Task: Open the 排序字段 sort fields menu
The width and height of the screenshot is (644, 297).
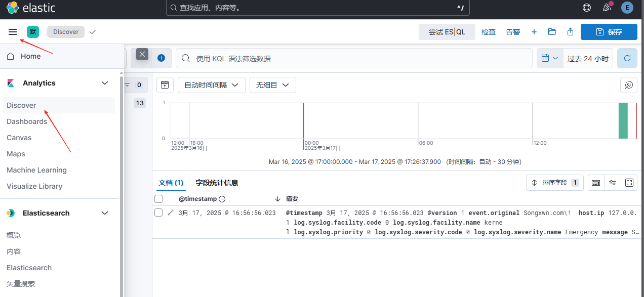Action: pyautogui.click(x=555, y=183)
